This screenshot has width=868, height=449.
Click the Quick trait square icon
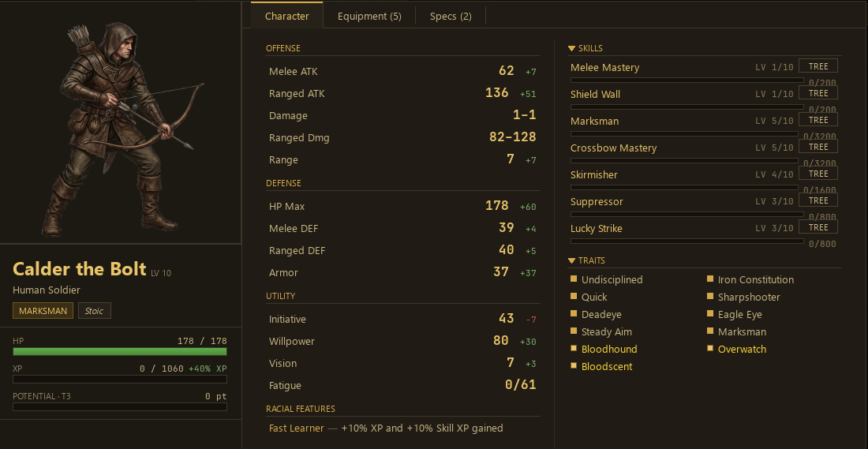(574, 296)
